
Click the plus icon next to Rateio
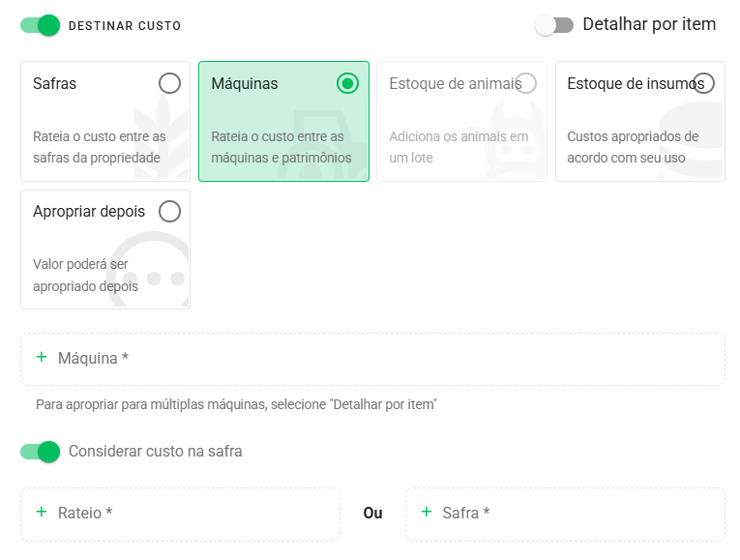(x=42, y=512)
